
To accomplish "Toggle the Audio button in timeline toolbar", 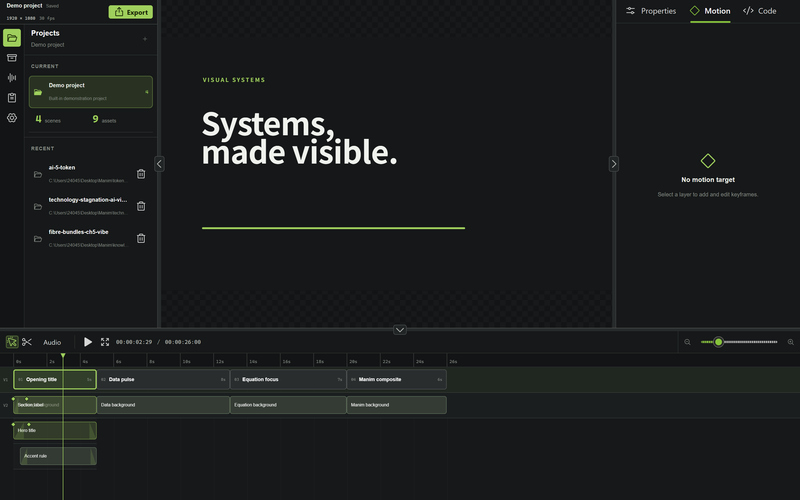I will click(52, 342).
